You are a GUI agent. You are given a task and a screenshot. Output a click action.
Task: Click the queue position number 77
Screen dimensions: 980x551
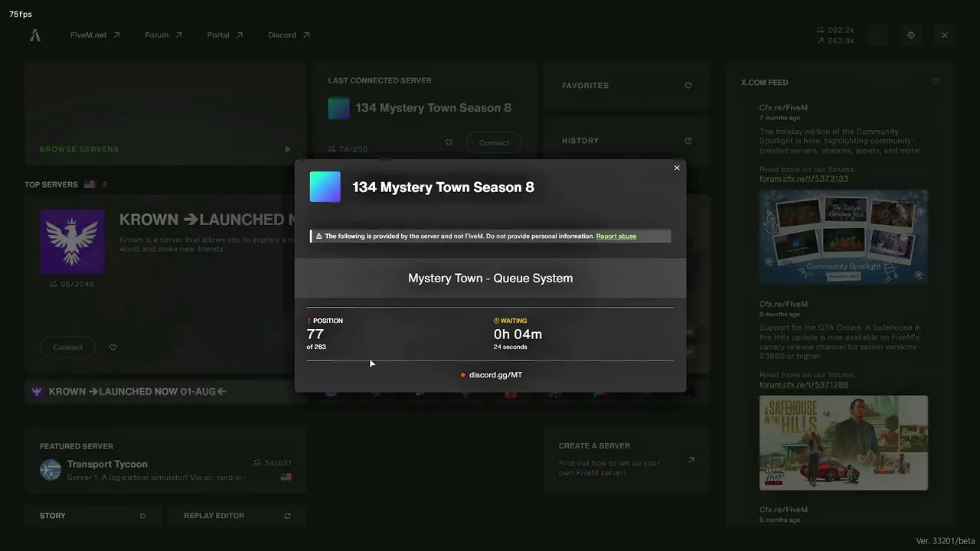click(x=315, y=334)
